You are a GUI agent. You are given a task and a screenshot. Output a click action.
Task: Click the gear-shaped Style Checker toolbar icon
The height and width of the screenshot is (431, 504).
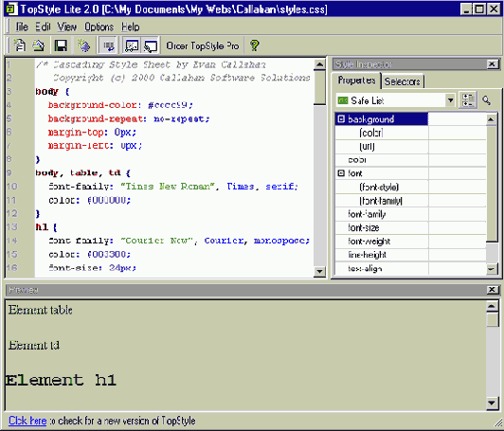pyautogui.click(x=84, y=45)
